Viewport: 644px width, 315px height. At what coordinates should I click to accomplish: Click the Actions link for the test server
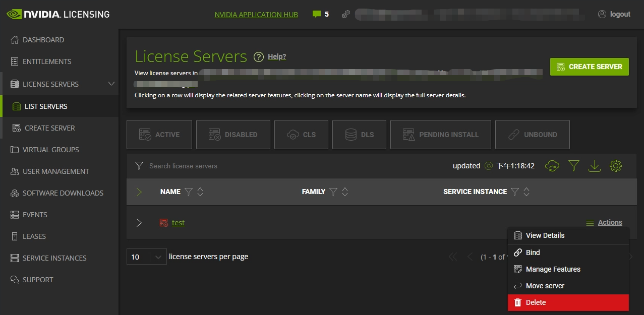point(610,222)
